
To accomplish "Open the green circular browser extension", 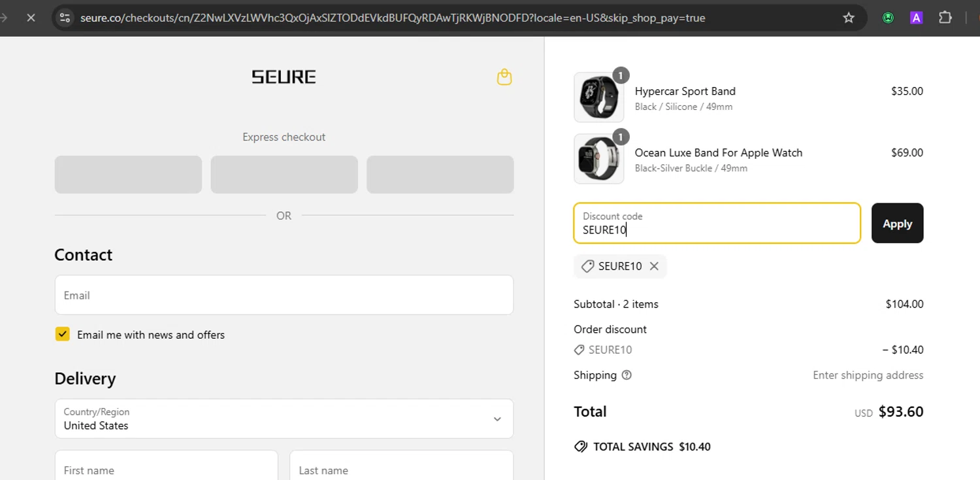I will tap(888, 18).
